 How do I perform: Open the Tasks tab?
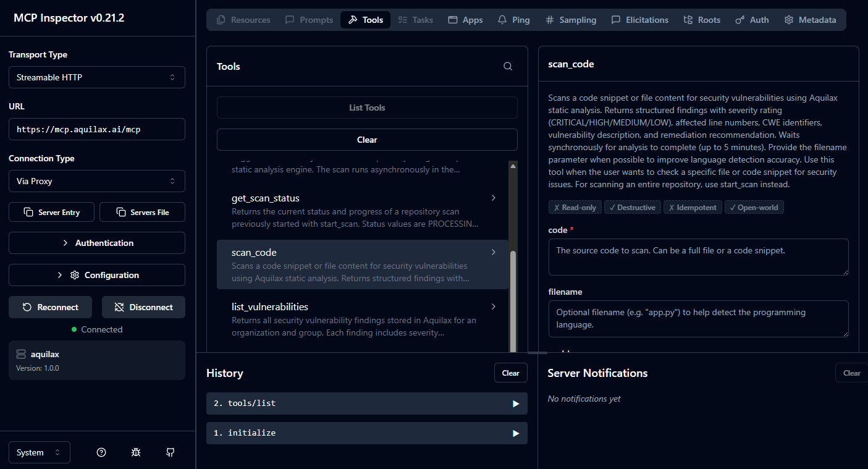pyautogui.click(x=415, y=20)
